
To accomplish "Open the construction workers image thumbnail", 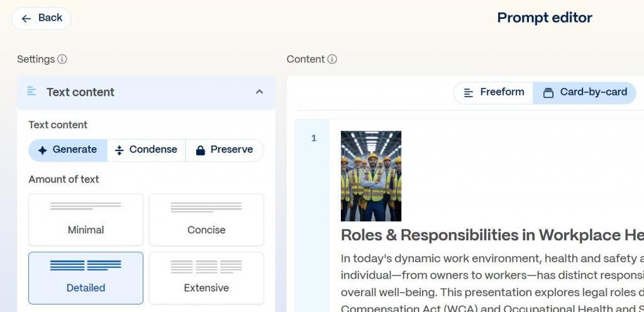I will (x=371, y=176).
